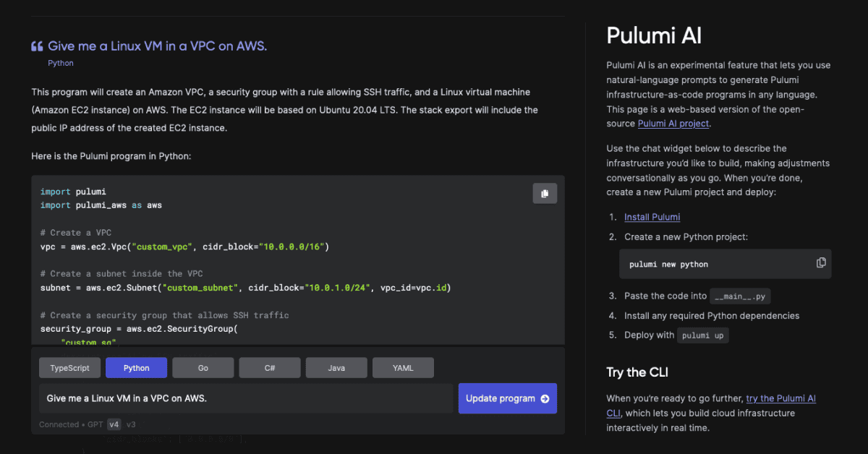The width and height of the screenshot is (868, 454).
Task: Click the Update program button
Action: pos(508,398)
